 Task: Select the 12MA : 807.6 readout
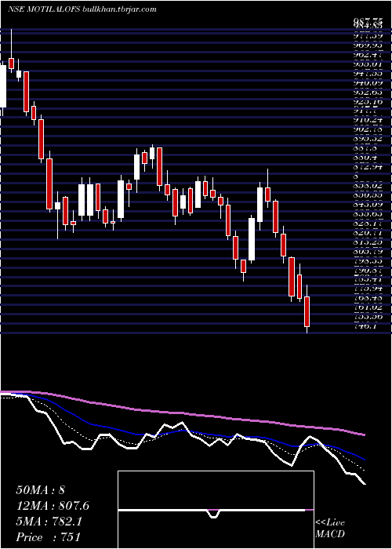(x=53, y=506)
